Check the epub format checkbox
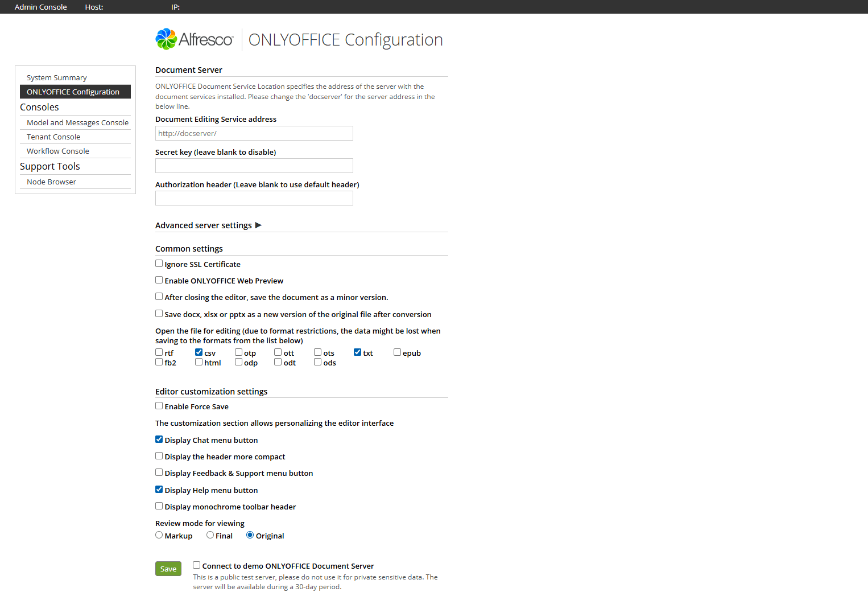The image size is (868, 596). point(398,352)
